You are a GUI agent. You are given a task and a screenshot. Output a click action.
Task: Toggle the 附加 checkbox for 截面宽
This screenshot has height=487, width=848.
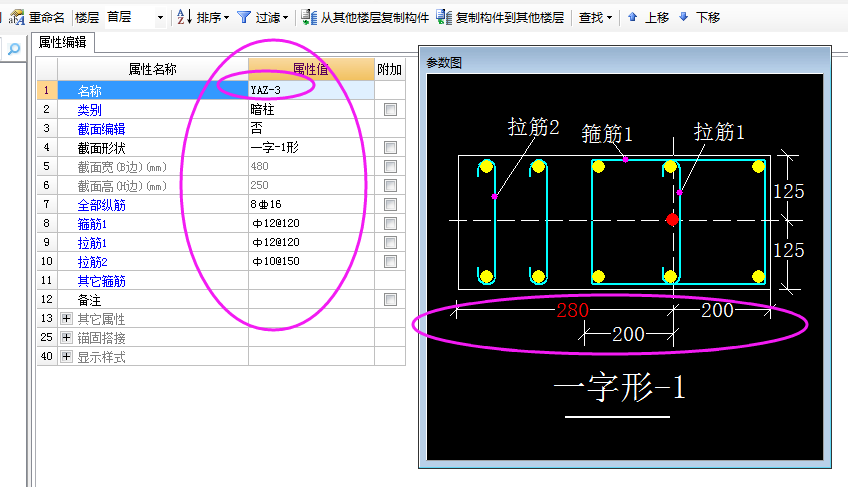pyautogui.click(x=390, y=166)
